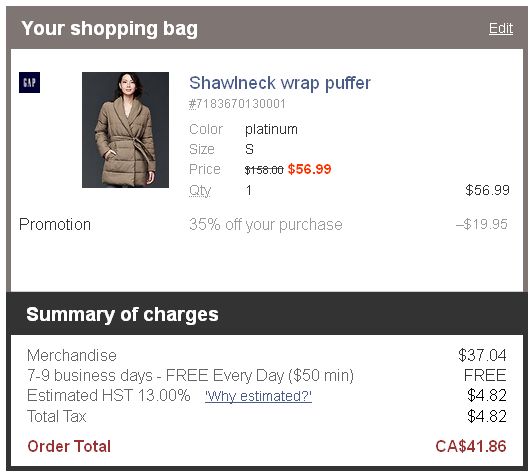Viewport: 531px width, 473px height.
Task: Click the struck-through $158.00 original price
Action: [264, 170]
